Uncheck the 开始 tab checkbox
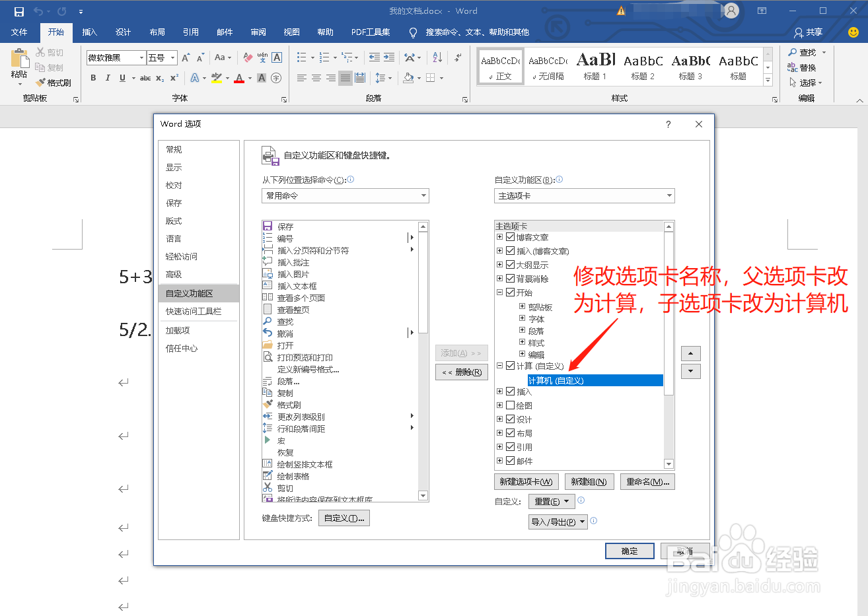The height and width of the screenshot is (616, 868). point(511,292)
